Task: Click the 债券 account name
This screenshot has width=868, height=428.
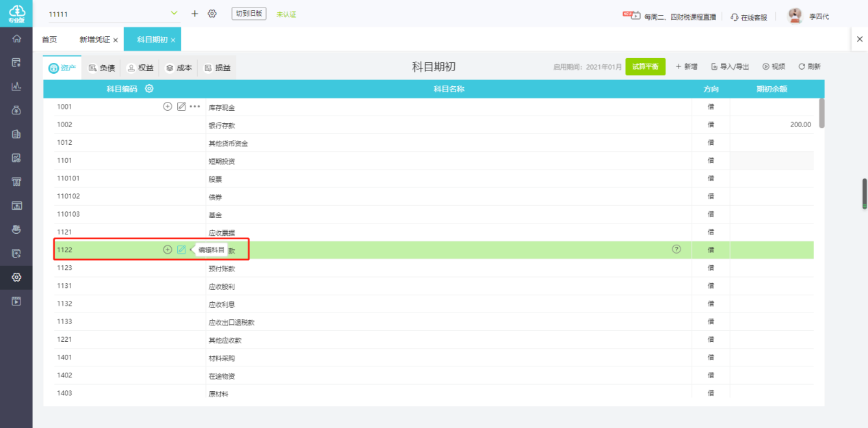Action: coord(215,197)
